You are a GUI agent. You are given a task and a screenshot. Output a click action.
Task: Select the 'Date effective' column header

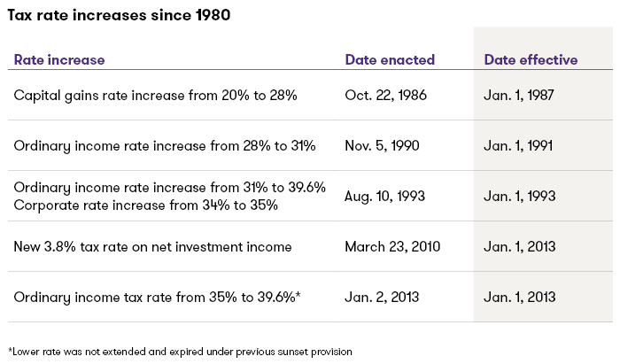click(531, 60)
